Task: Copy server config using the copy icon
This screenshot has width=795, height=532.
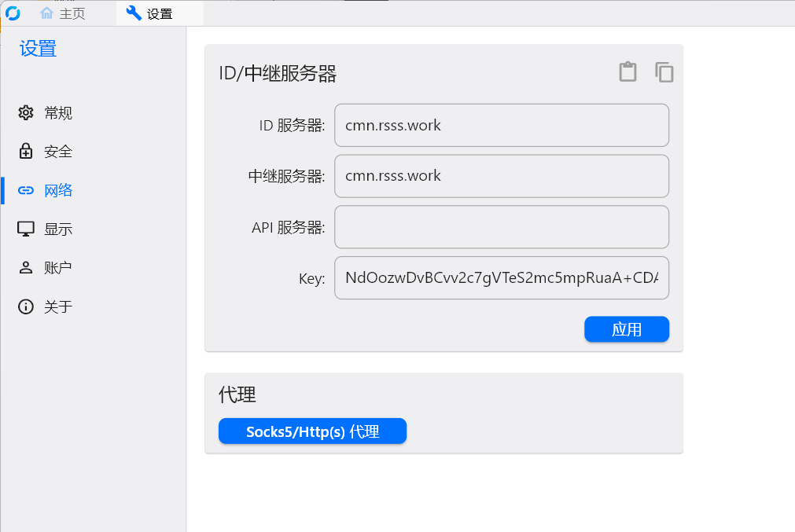Action: [664, 72]
